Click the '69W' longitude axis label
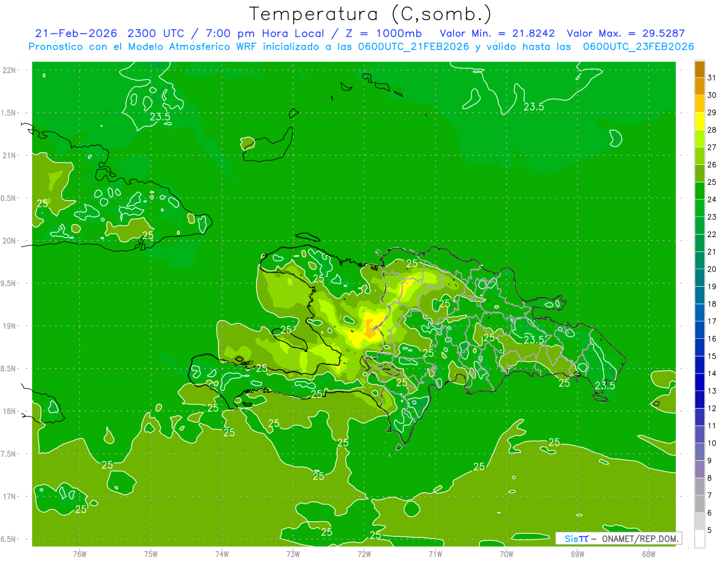Image resolution: width=728 pixels, height=562 pixels. [577, 554]
